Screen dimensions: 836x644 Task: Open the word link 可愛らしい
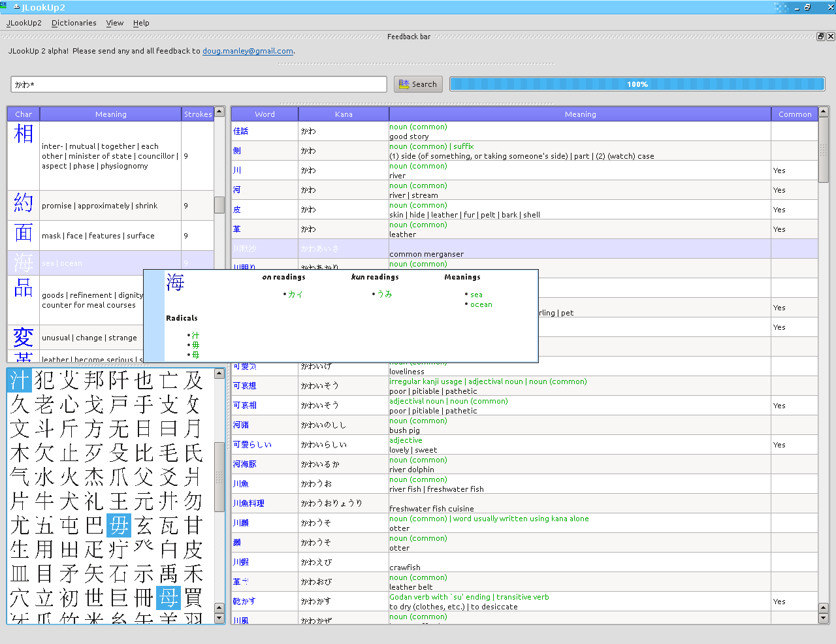coord(252,445)
